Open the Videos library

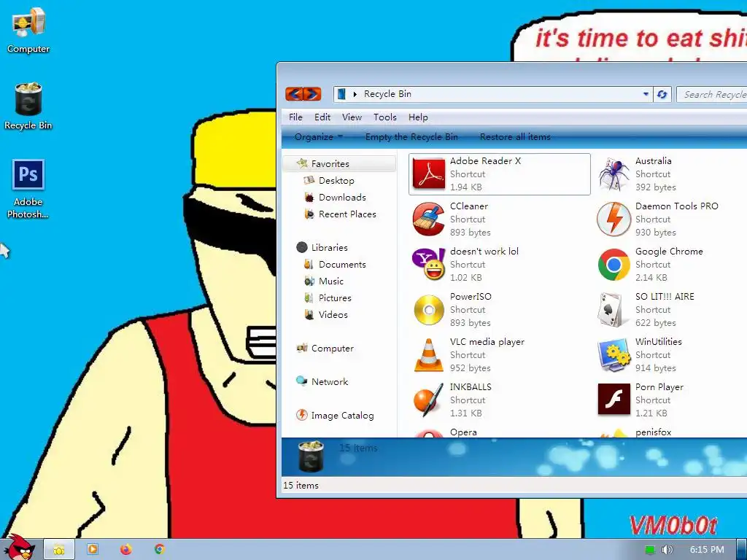(x=333, y=315)
